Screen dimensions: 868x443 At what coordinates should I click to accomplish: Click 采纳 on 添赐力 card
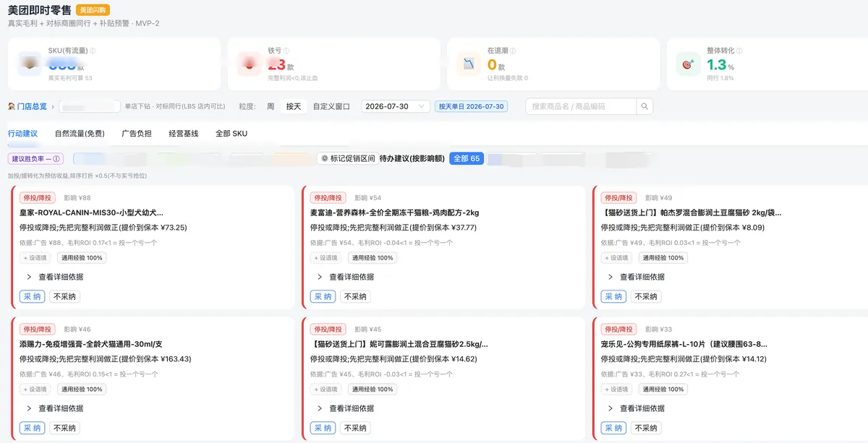pos(32,428)
